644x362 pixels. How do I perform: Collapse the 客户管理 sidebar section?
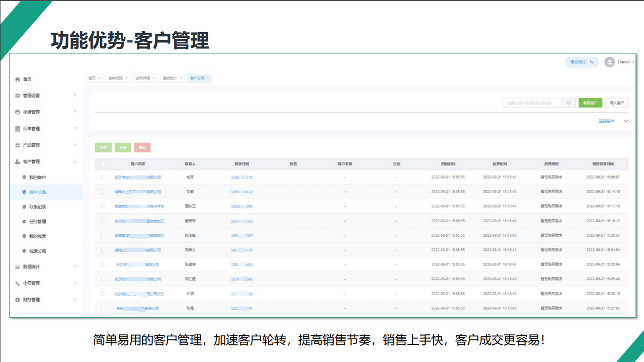click(75, 162)
